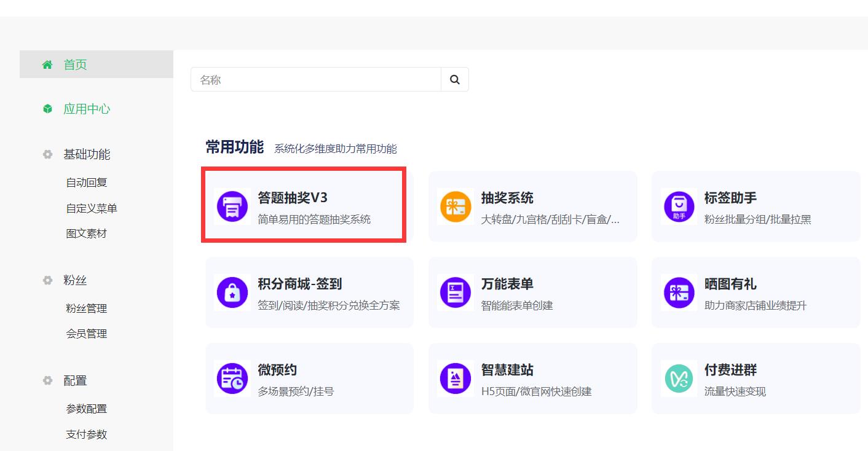Open 图文素材 in the sidebar
The image size is (868, 451).
click(x=87, y=233)
